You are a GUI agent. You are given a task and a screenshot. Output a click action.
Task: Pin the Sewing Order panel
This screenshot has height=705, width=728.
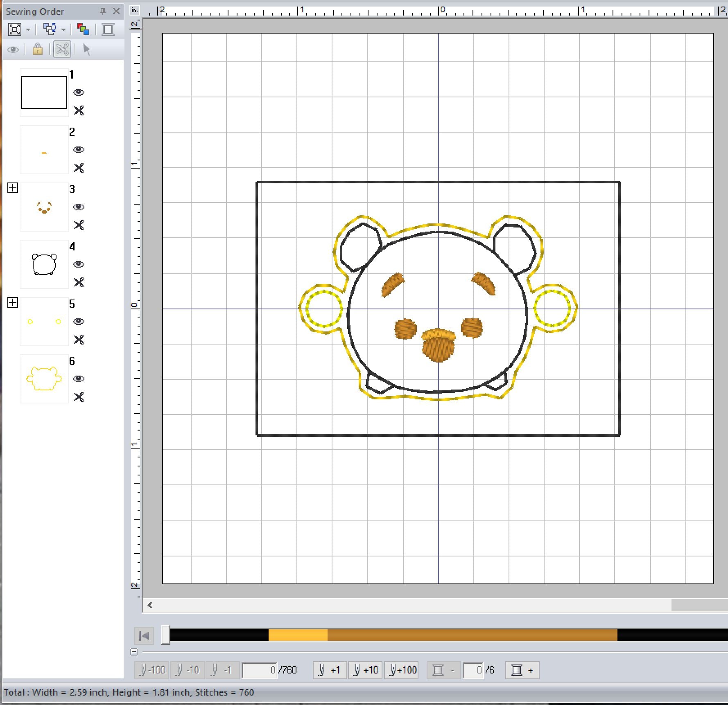[103, 11]
